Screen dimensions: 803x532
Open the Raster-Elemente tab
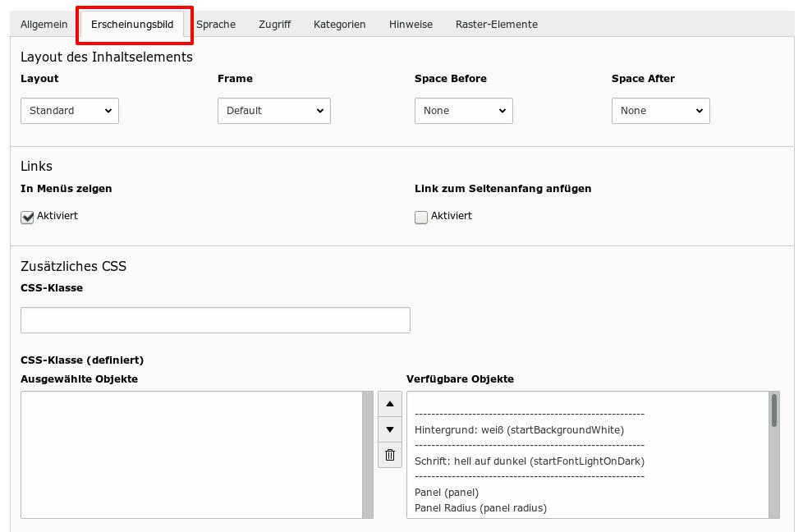pyautogui.click(x=497, y=24)
